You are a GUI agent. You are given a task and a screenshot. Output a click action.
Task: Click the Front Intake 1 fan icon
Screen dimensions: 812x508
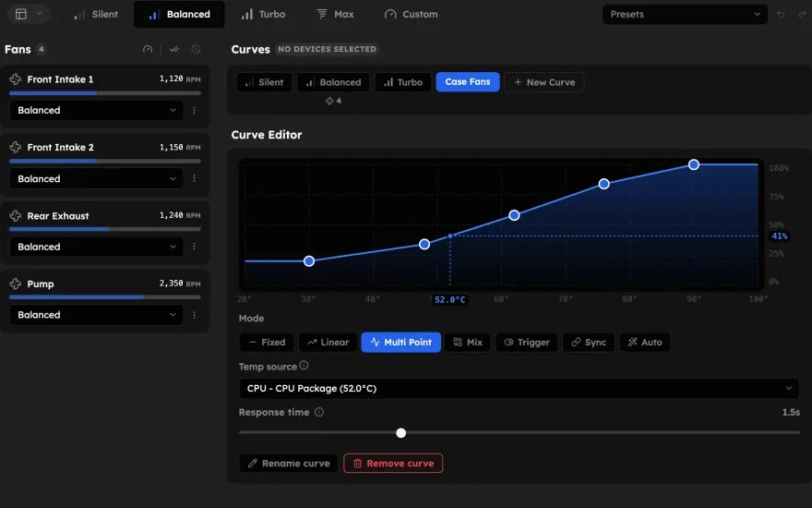(16, 79)
